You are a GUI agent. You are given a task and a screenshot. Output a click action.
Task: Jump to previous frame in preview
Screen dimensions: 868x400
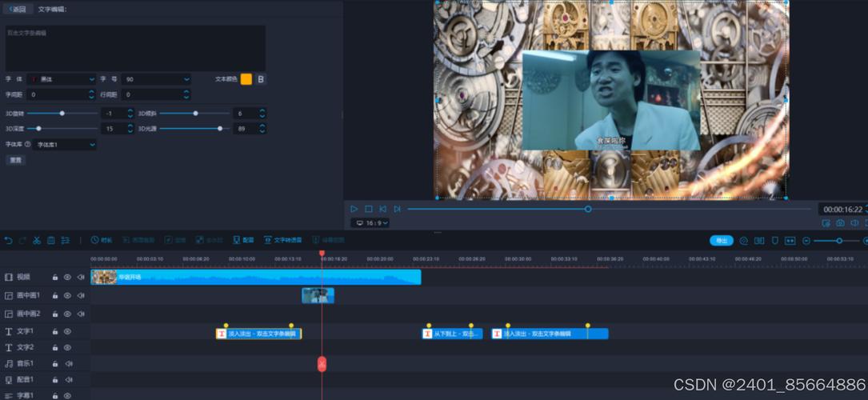pyautogui.click(x=382, y=209)
